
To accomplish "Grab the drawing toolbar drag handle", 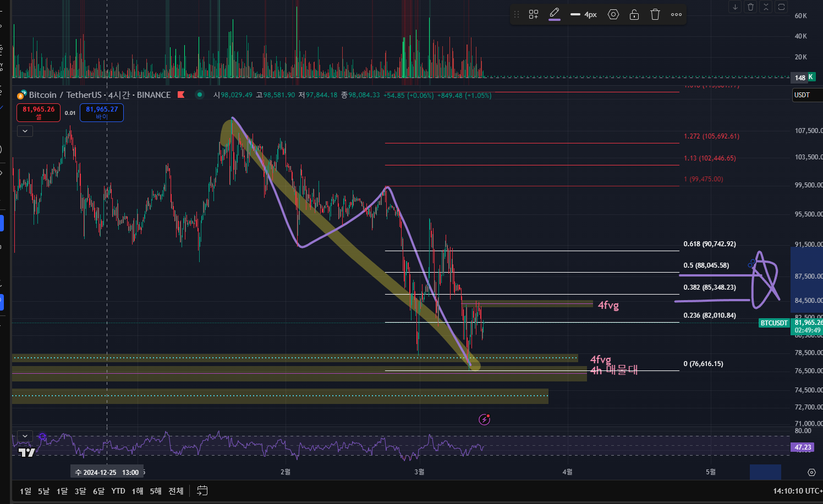I will pos(517,14).
